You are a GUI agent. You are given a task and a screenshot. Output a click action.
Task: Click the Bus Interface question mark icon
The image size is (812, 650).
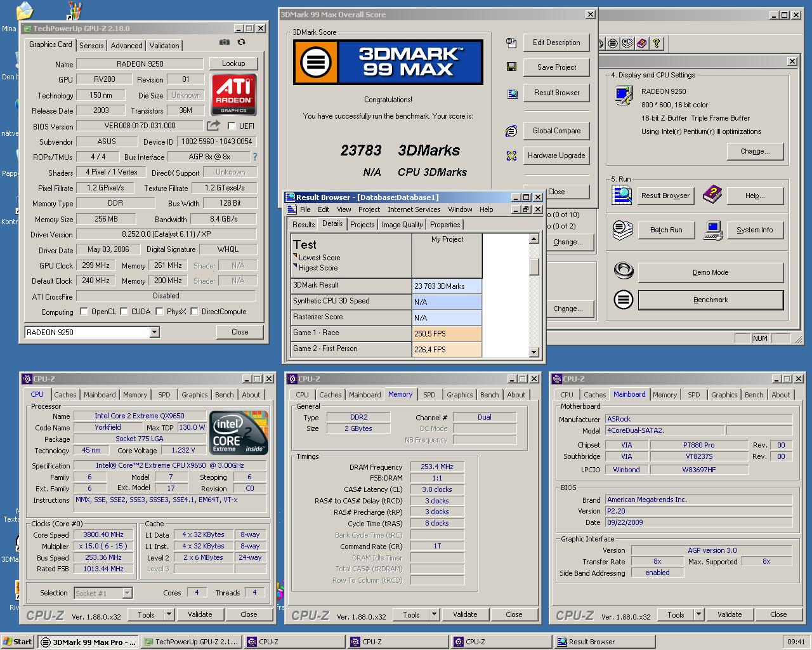255,157
